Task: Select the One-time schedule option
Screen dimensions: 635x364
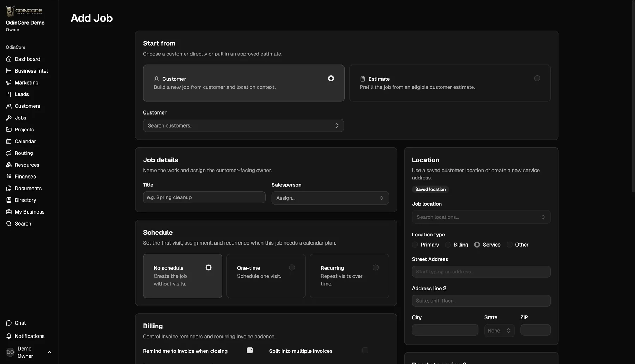Action: (266, 276)
